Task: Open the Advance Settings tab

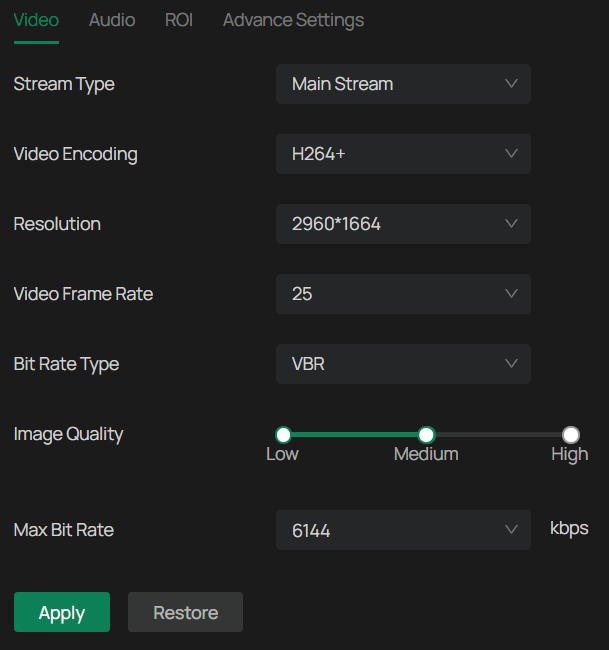Action: 294,20
